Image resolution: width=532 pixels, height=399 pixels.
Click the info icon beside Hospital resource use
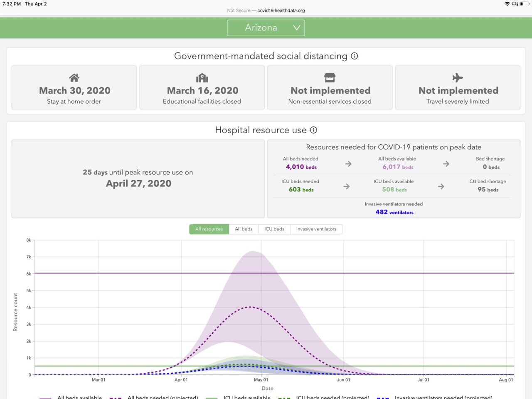tap(314, 130)
